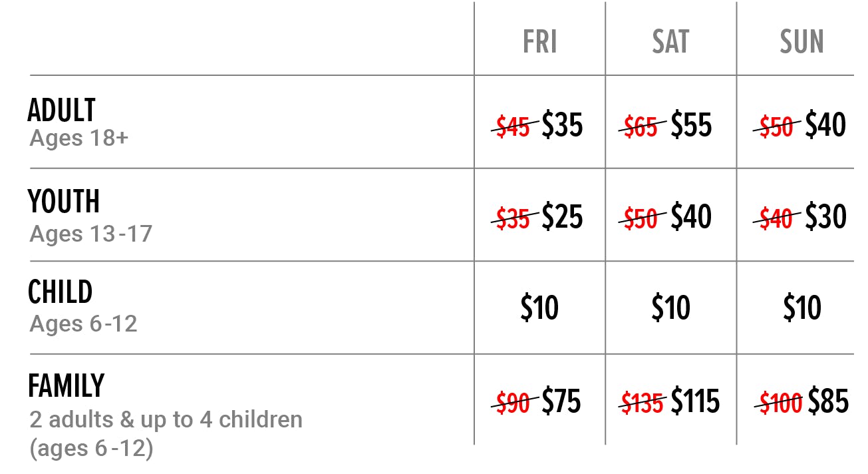The height and width of the screenshot is (474, 868).
Task: Click the Child Saturday $10 price
Action: click(x=670, y=308)
